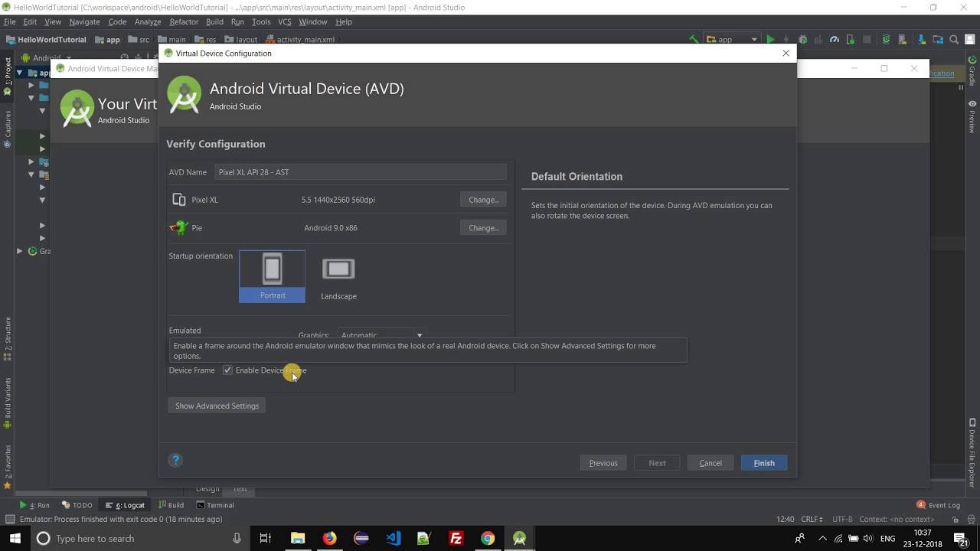Click the Search Everywhere magnifier icon
This screenshot has height=551, width=980.
(955, 40)
